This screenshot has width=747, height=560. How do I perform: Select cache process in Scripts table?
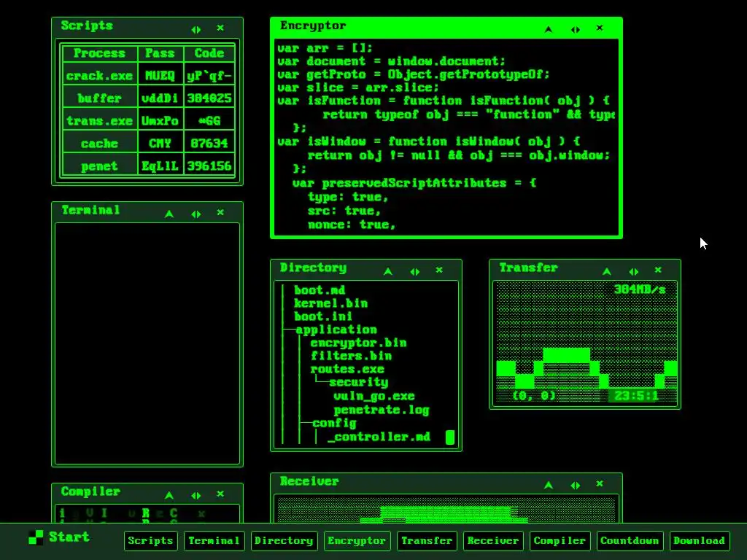point(99,144)
